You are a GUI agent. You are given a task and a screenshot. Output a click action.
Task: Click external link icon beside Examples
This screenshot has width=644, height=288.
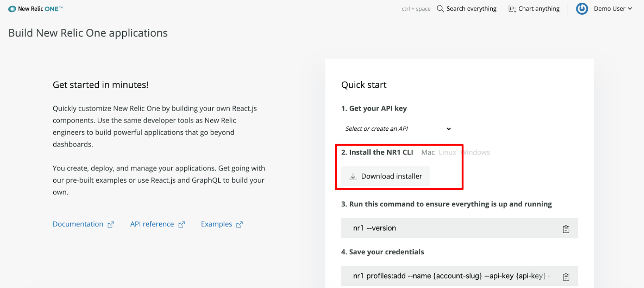[240, 225]
